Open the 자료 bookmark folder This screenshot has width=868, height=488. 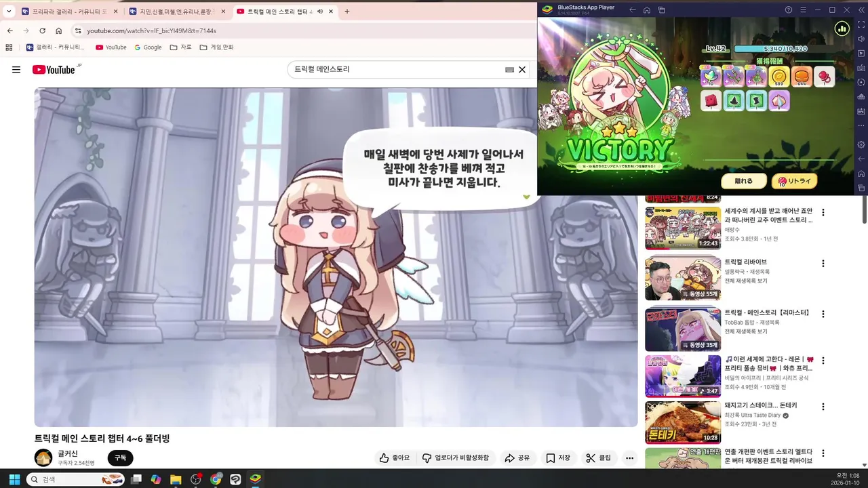coord(180,47)
